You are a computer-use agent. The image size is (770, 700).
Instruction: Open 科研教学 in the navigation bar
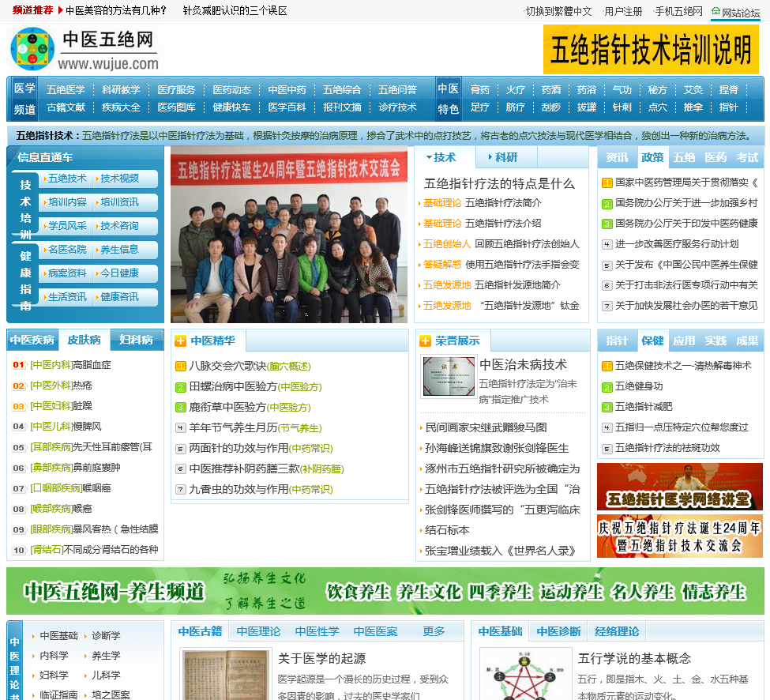[x=121, y=90]
